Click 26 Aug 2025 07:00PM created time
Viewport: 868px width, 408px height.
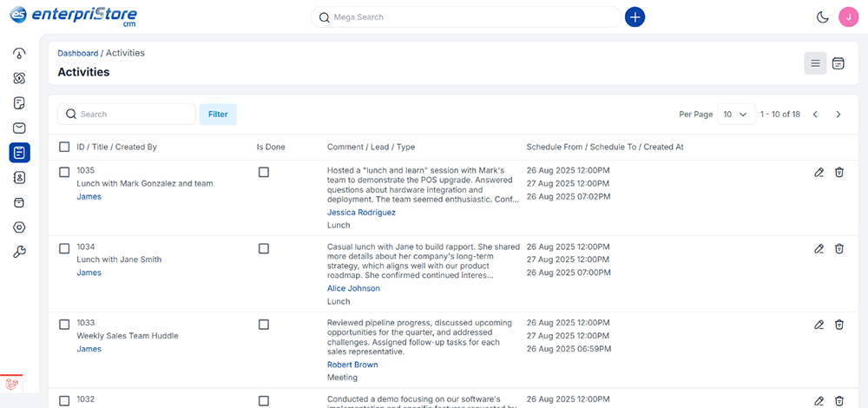click(569, 273)
